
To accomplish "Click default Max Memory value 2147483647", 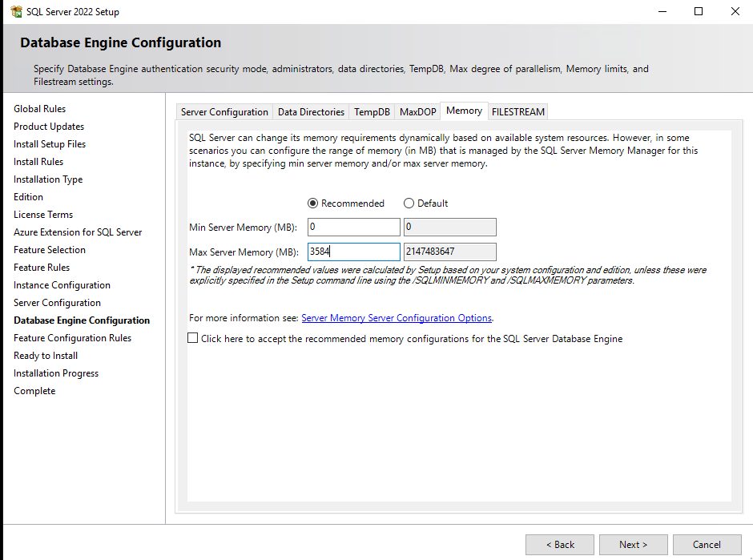I will [x=450, y=252].
